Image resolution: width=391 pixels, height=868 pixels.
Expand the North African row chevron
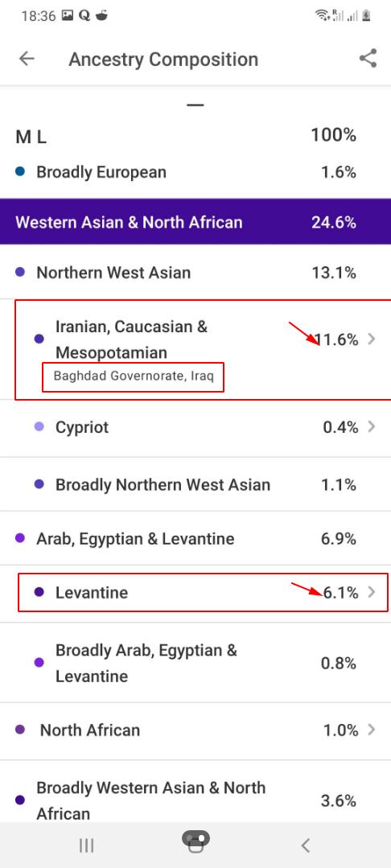coord(372,730)
